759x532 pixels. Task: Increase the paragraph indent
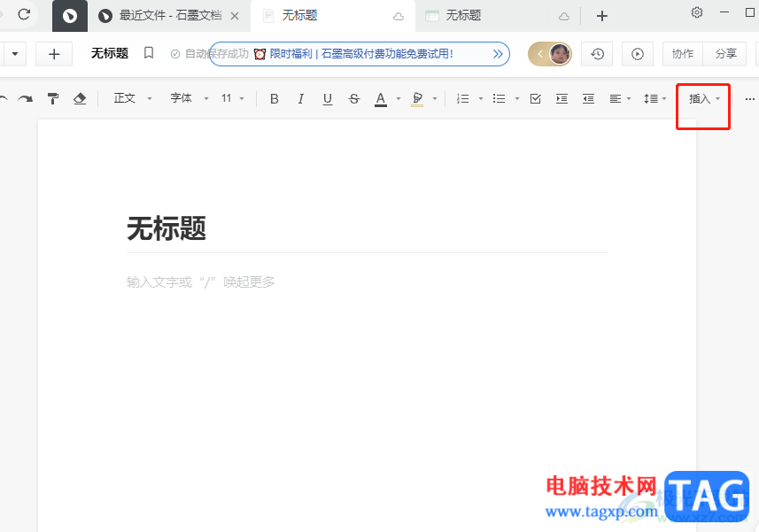click(562, 98)
